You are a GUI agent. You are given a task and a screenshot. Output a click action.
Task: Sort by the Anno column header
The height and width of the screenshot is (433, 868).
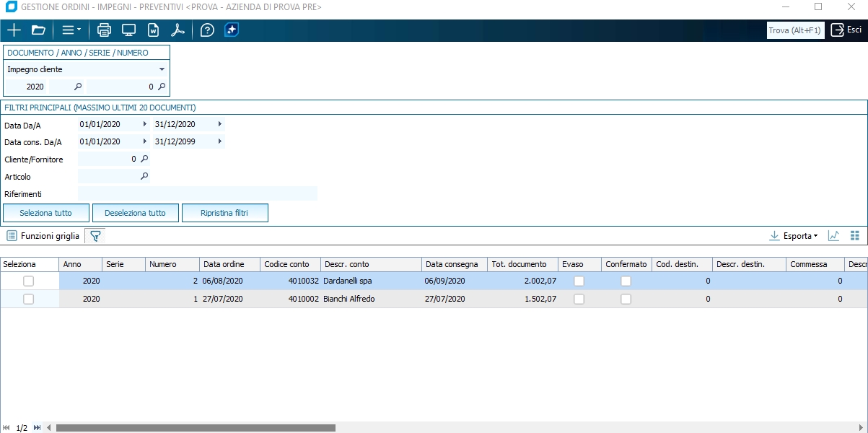[80, 264]
